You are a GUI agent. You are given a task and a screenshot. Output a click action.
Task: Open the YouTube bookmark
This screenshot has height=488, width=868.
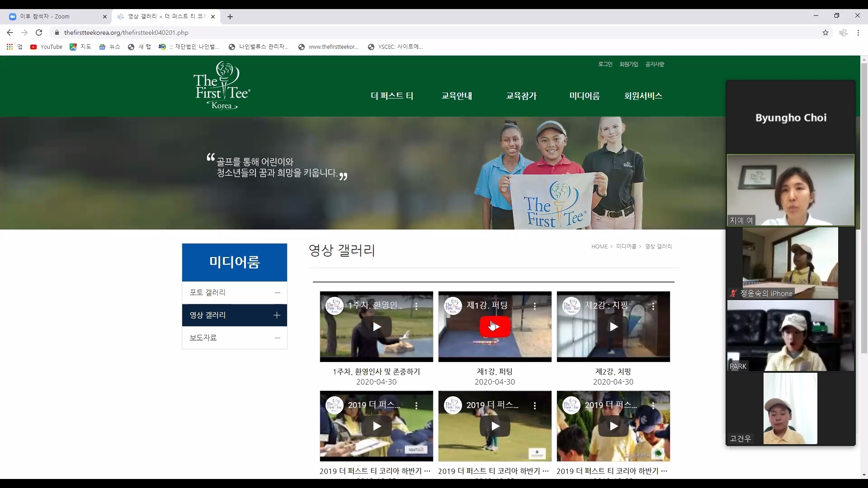pyautogui.click(x=46, y=47)
